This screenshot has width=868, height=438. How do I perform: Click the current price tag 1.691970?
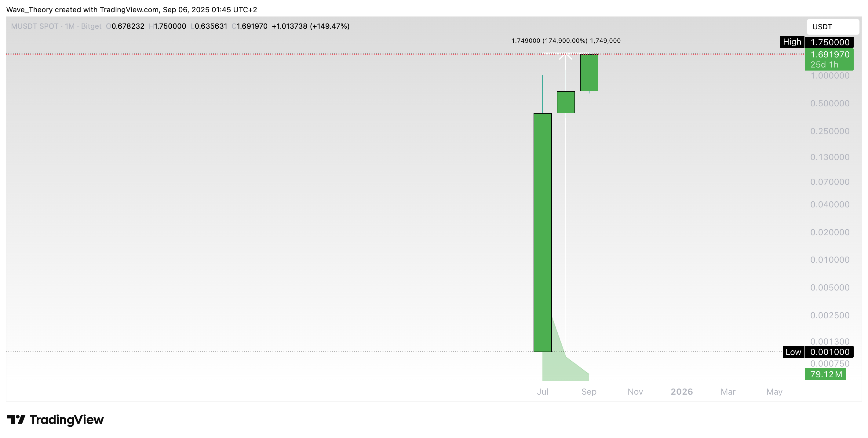(x=830, y=55)
